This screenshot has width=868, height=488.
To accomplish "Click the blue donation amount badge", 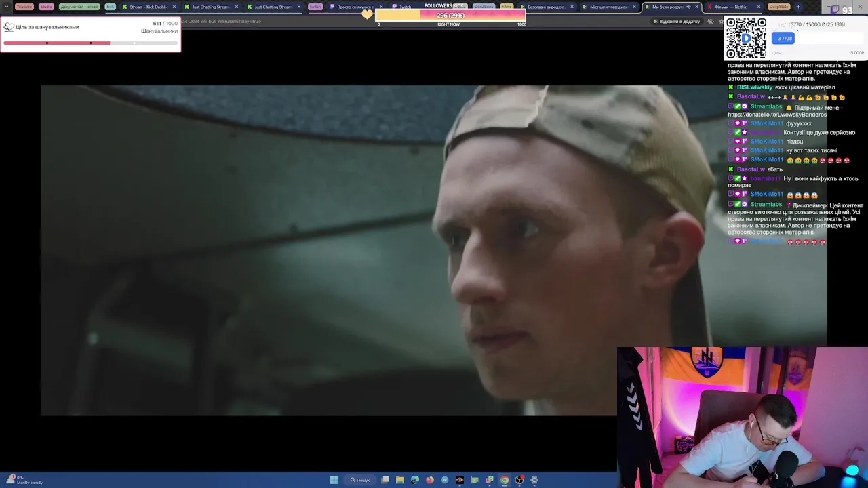I will tap(783, 38).
